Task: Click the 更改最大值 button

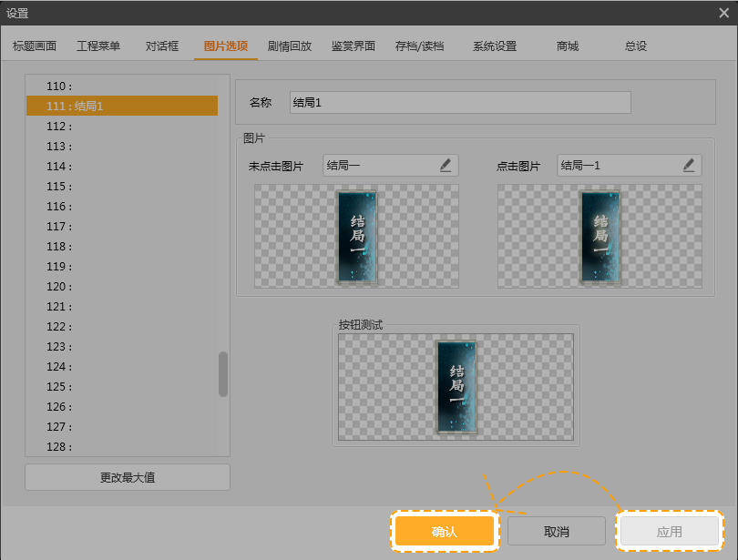Action: [x=127, y=477]
